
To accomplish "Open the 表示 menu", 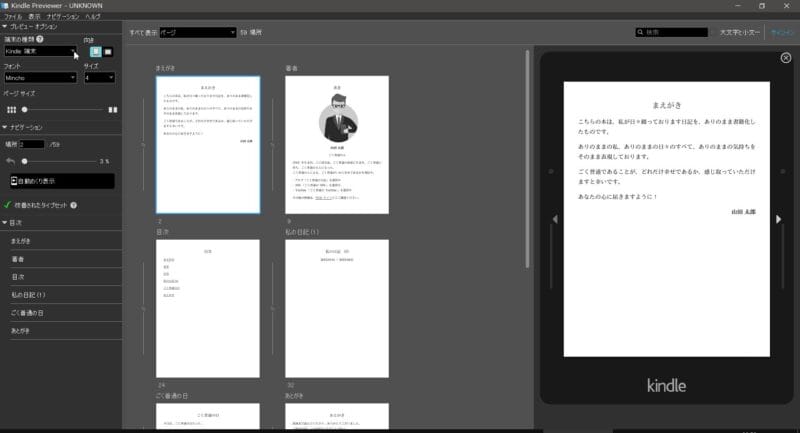I will pos(34,17).
